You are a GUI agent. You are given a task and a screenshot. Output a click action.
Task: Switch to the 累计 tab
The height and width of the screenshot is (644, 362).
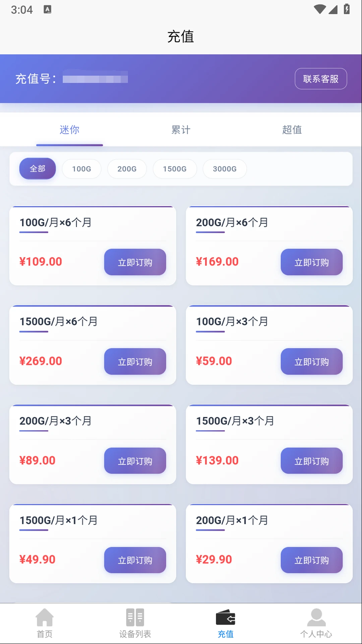tap(181, 130)
